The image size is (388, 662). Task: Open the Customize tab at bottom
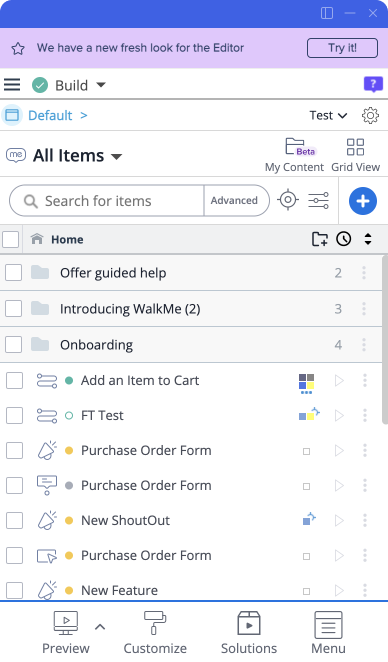click(155, 632)
